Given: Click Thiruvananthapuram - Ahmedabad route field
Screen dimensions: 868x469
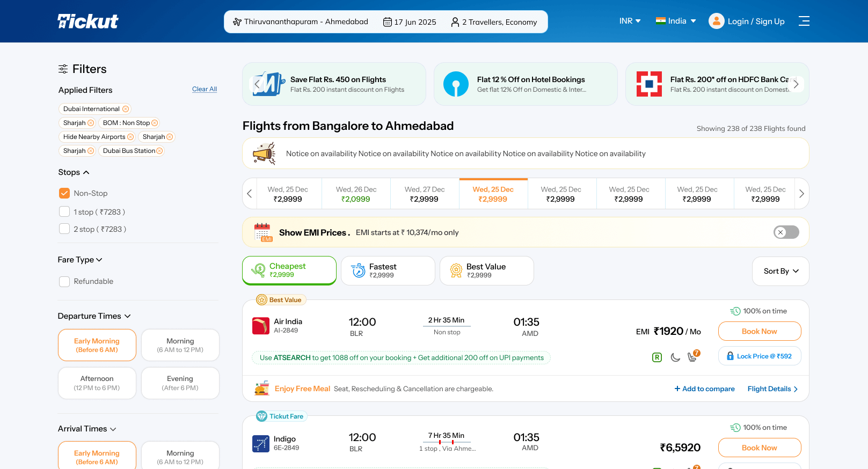Looking at the screenshot, I should click(301, 21).
